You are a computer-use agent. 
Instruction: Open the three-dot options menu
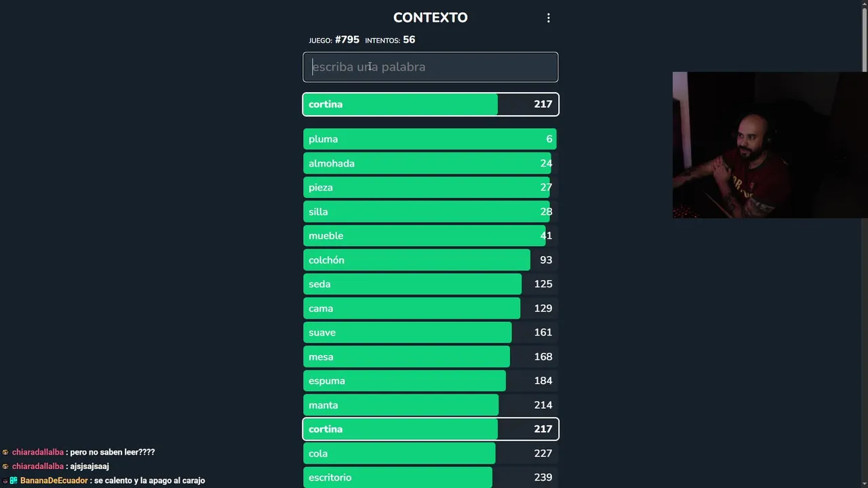pyautogui.click(x=549, y=18)
